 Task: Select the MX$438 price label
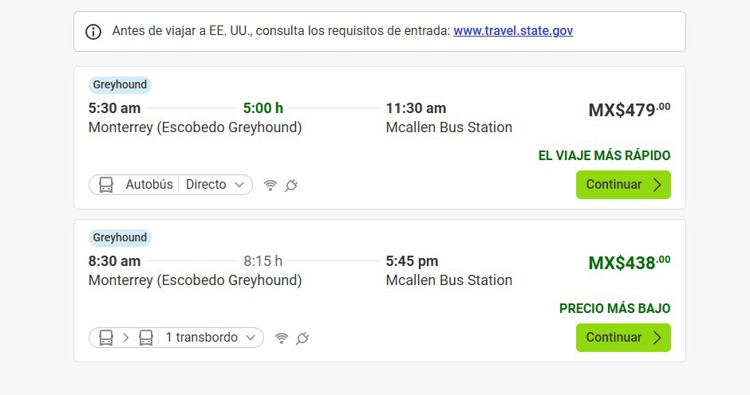pos(629,263)
